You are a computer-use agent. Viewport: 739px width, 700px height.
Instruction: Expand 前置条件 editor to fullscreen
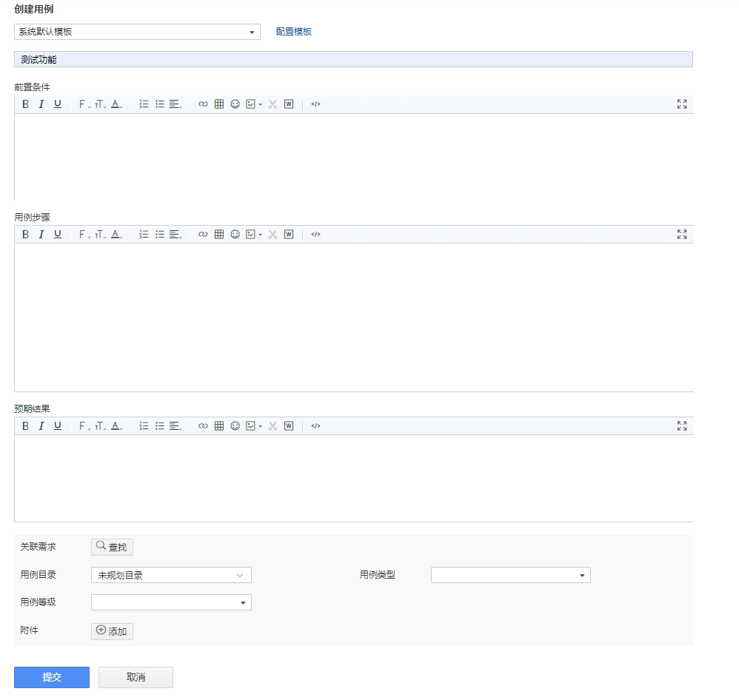coord(682,104)
